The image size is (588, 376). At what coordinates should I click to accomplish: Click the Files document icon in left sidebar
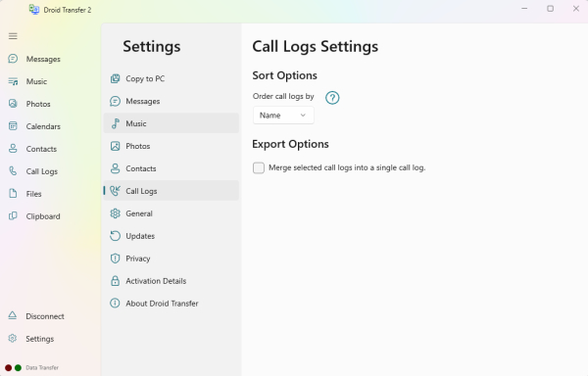tap(13, 194)
